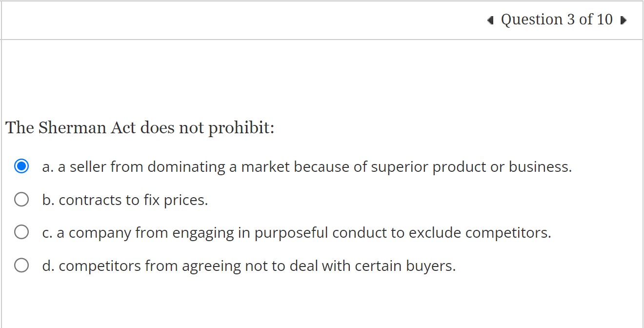The width and height of the screenshot is (644, 328).
Task: Click the text of option a about superior product
Action: [x=307, y=166]
